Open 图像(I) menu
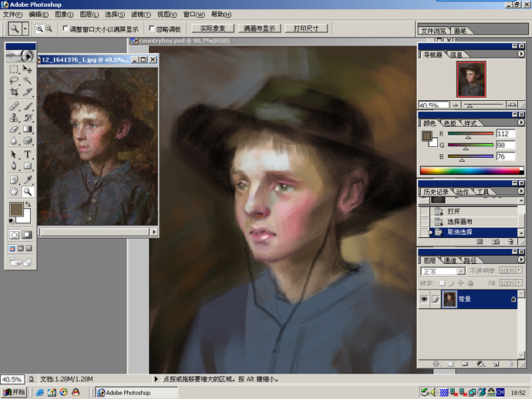The image size is (532, 399). 64,14
